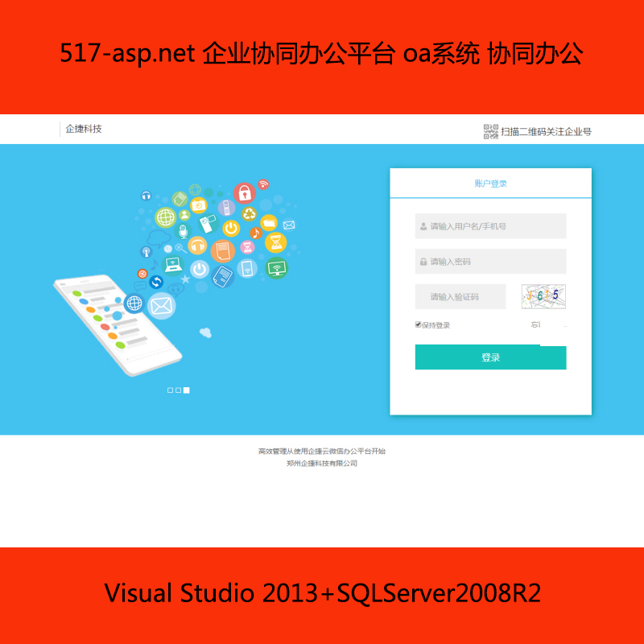Click the yellow power button bubble
This screenshot has height=644, width=644.
(x=231, y=229)
